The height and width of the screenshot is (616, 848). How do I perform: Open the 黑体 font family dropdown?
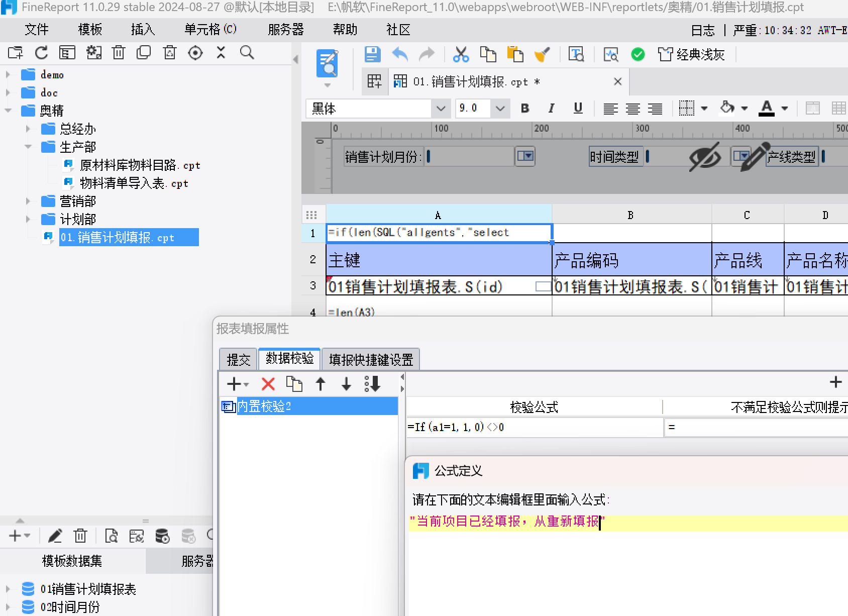pos(441,109)
